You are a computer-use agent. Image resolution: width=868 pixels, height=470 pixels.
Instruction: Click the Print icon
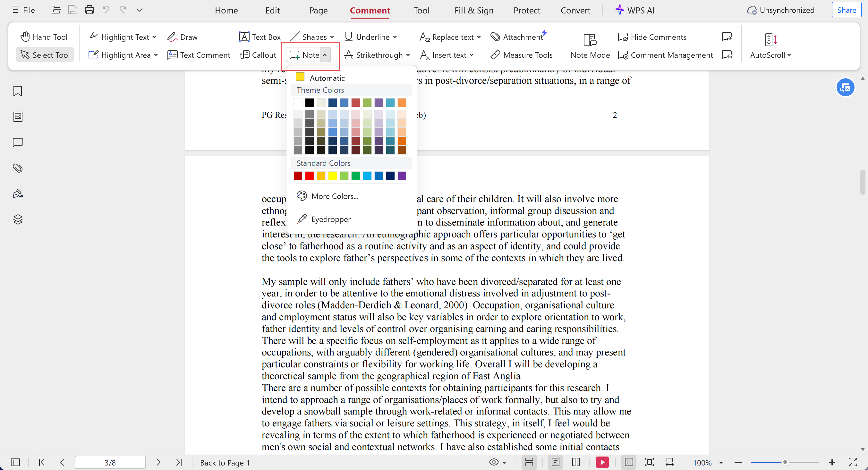[x=89, y=10]
